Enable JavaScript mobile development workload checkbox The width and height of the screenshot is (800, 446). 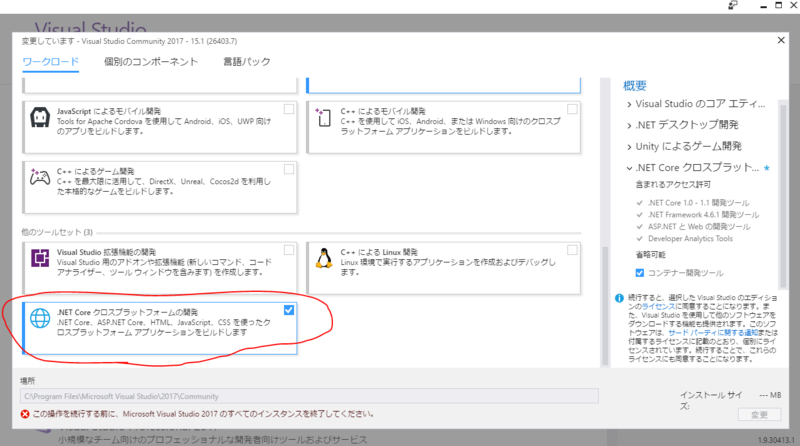coord(289,109)
